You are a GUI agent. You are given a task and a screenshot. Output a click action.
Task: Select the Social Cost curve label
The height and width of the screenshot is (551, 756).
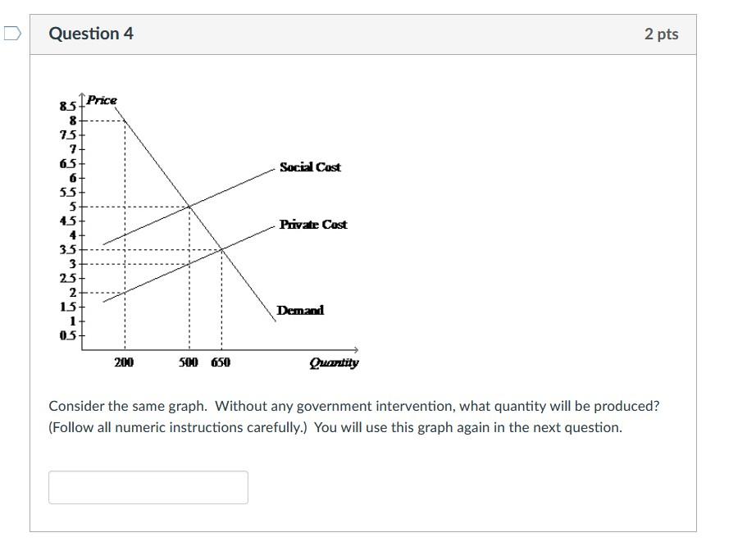(x=311, y=167)
